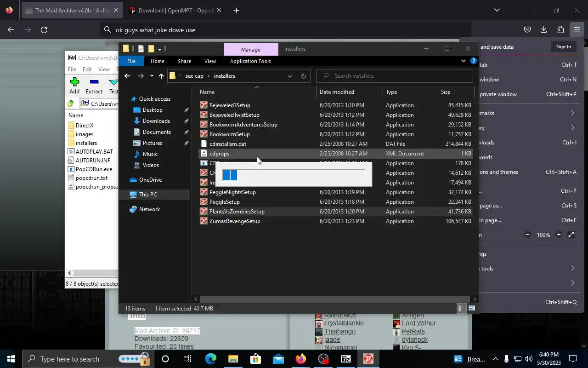588x368 pixels.
Task: Click the 7-Zip Extract toolbar icon
Action: (x=94, y=82)
